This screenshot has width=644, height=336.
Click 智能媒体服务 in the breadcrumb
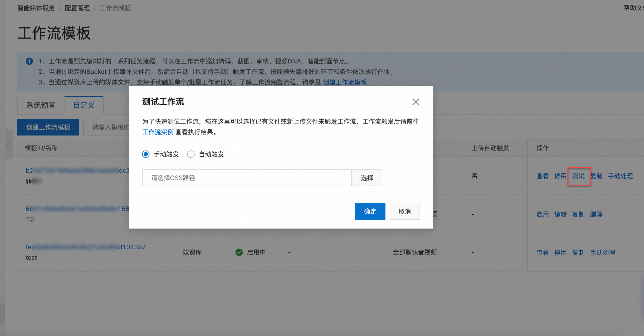tap(36, 8)
